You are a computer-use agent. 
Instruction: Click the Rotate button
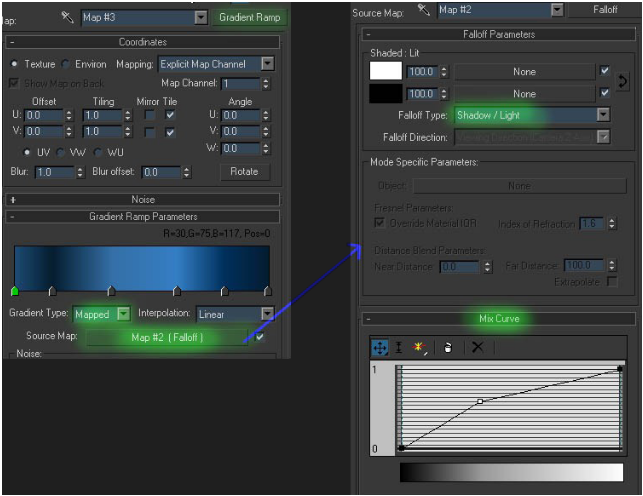(x=244, y=171)
